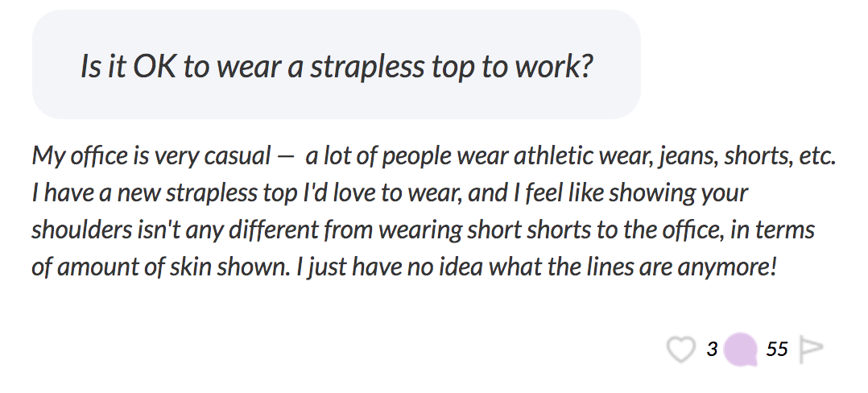Click the comment count showing 55
The image size is (868, 393).
[x=777, y=350]
